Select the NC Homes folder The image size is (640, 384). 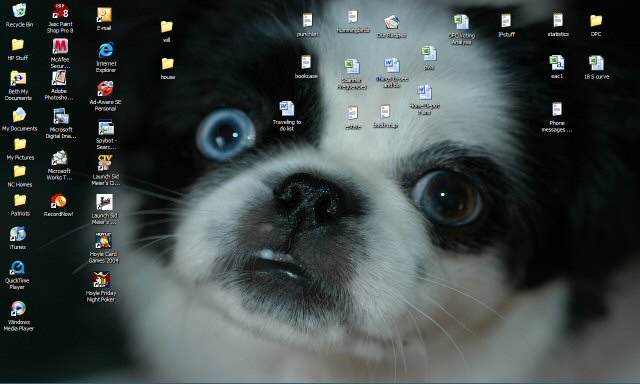click(20, 172)
